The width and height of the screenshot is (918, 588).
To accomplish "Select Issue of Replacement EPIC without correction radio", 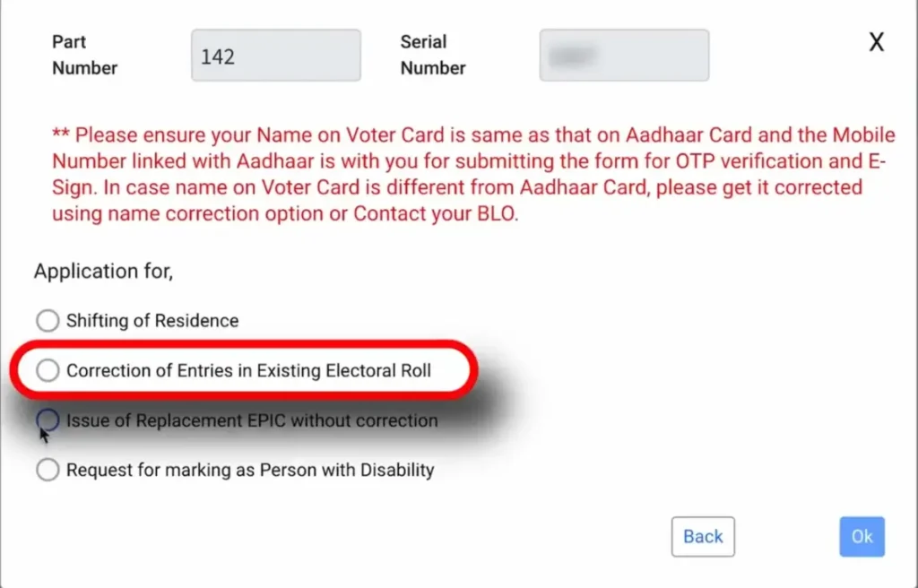I will pos(48,420).
